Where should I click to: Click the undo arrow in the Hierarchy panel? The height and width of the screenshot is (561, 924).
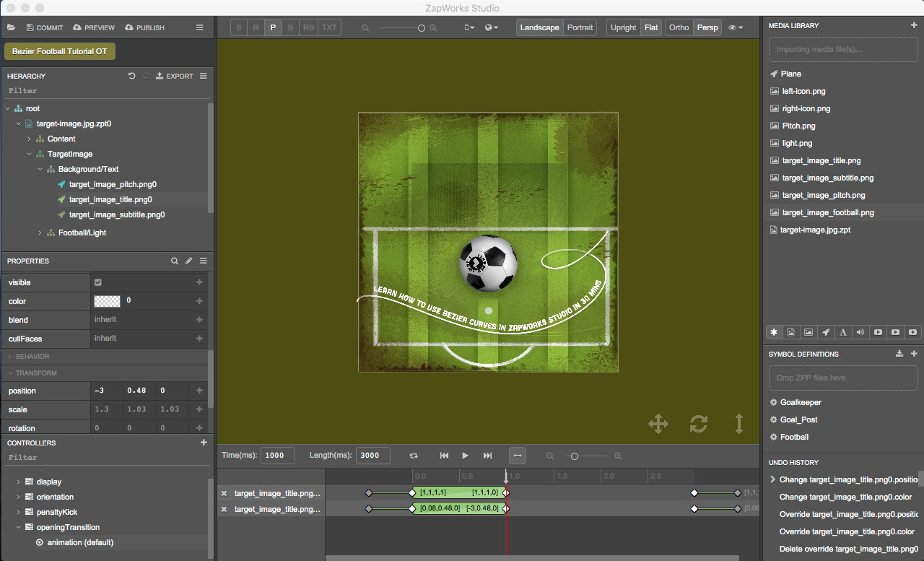point(131,76)
